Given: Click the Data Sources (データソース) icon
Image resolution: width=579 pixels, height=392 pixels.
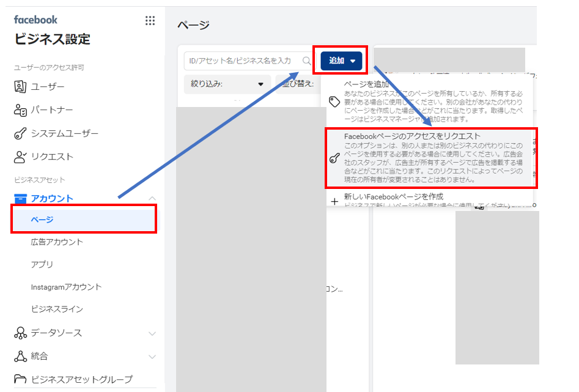Looking at the screenshot, I should [20, 333].
